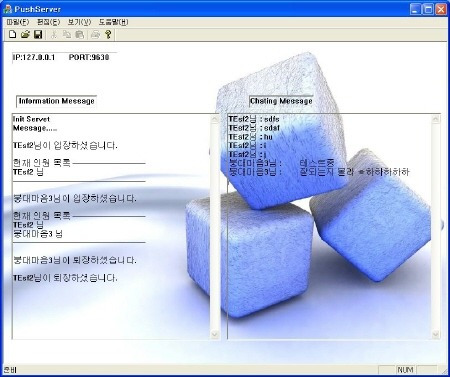Click the 'Init Server' log line

pyautogui.click(x=31, y=119)
